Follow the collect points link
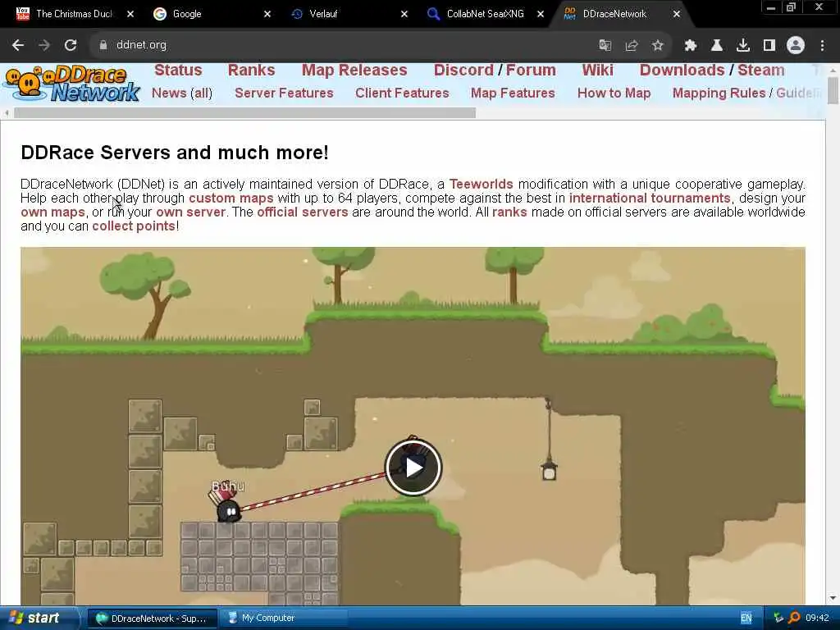 [x=134, y=226]
